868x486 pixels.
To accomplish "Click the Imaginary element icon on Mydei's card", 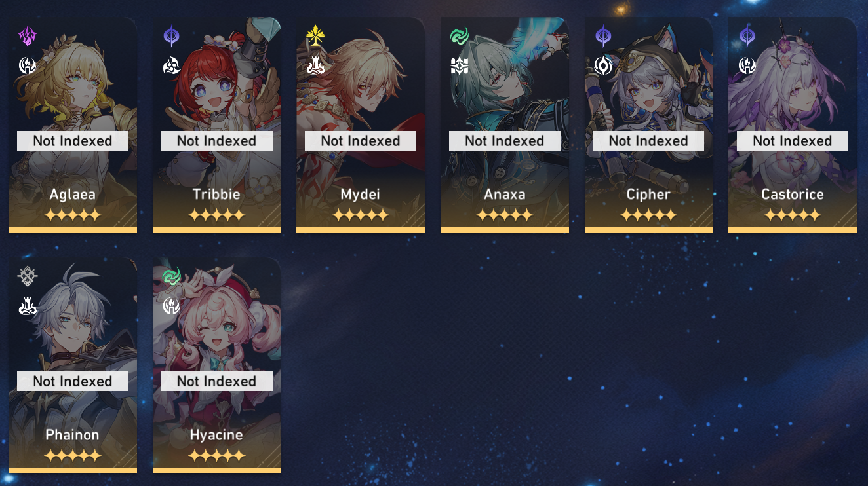I will point(315,36).
